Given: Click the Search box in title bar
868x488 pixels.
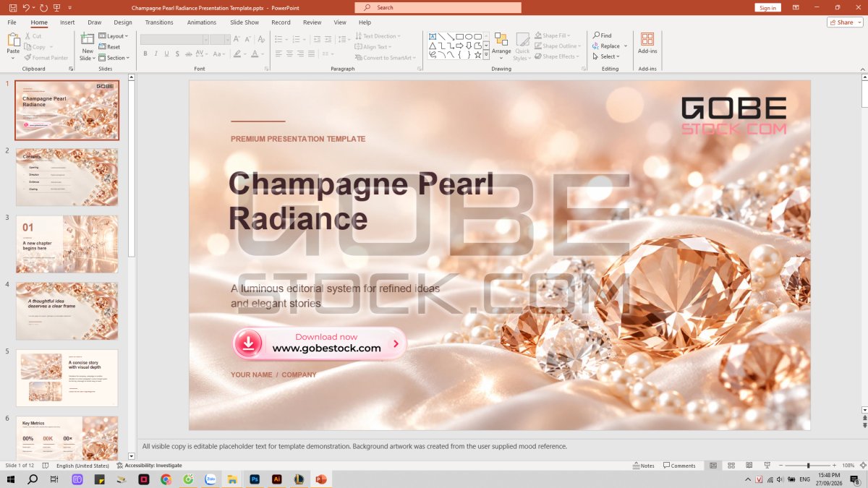Looking at the screenshot, I should [x=438, y=7].
